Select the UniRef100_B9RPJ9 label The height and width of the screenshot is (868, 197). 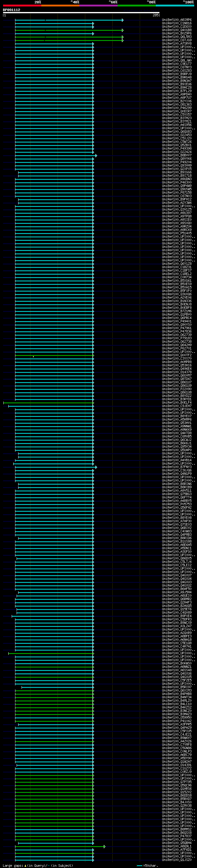[177, 74]
